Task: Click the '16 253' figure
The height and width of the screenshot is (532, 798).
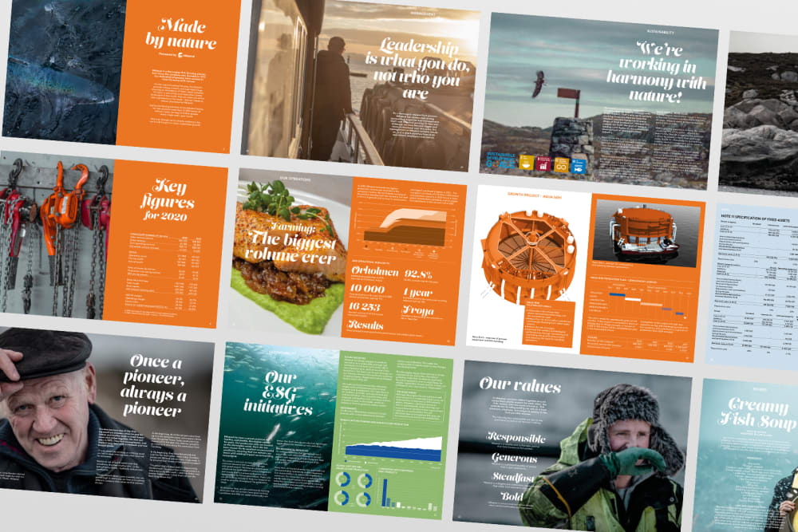Action: pos(364,307)
